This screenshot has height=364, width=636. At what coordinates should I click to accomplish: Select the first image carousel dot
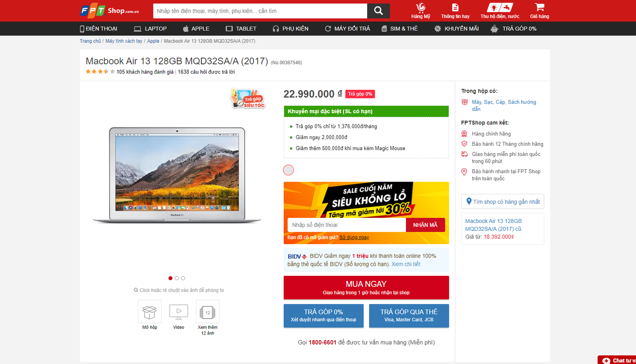[171, 278]
